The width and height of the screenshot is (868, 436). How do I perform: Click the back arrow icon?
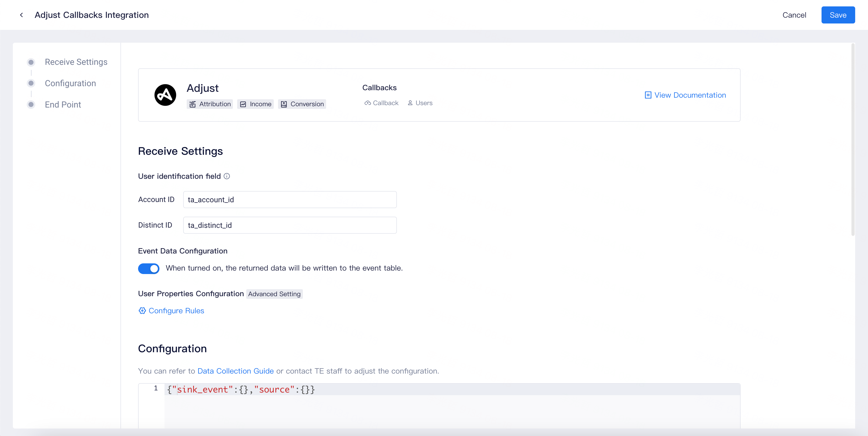pyautogui.click(x=22, y=15)
